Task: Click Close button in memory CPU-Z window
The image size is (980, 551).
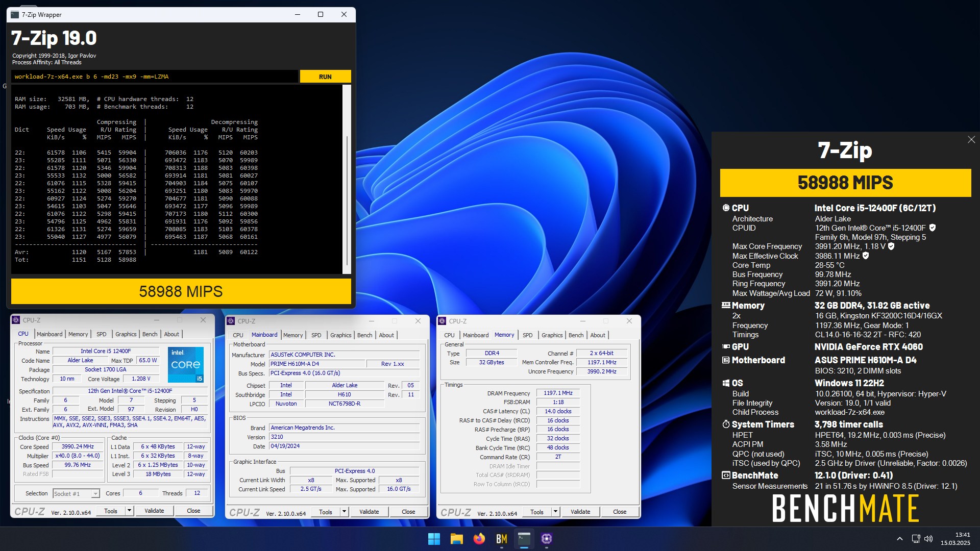Action: (x=620, y=512)
